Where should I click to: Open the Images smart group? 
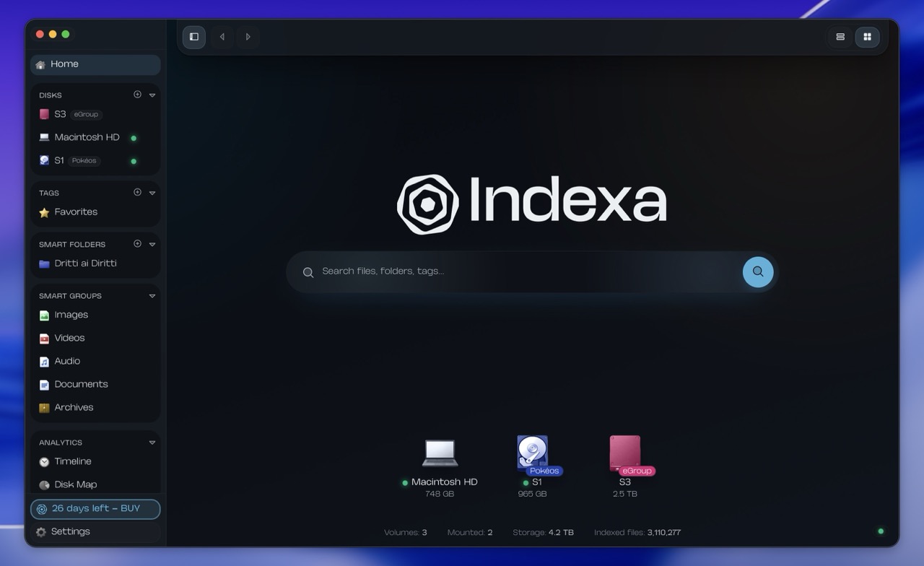pyautogui.click(x=95, y=315)
